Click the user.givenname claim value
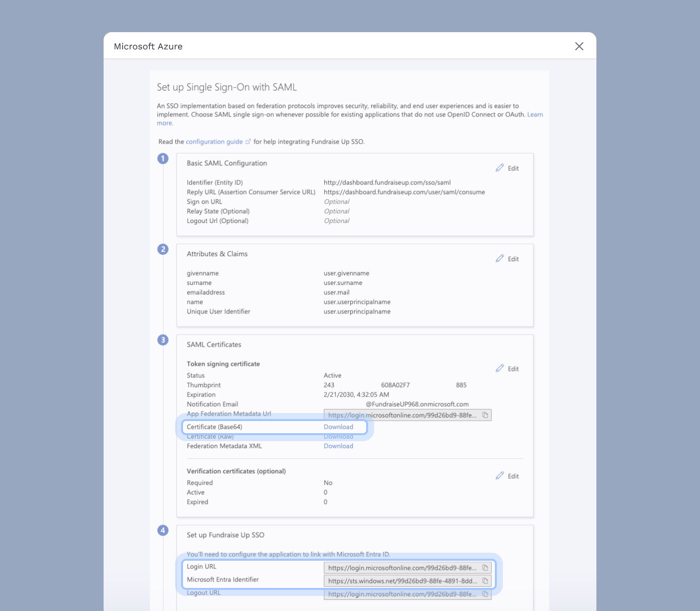Image resolution: width=700 pixels, height=611 pixels. click(x=346, y=273)
